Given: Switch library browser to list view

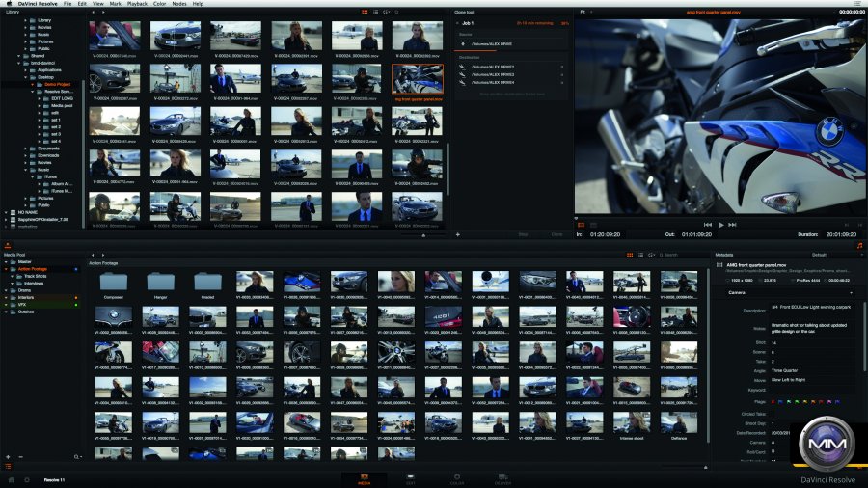Looking at the screenshot, I should pyautogui.click(x=374, y=12).
